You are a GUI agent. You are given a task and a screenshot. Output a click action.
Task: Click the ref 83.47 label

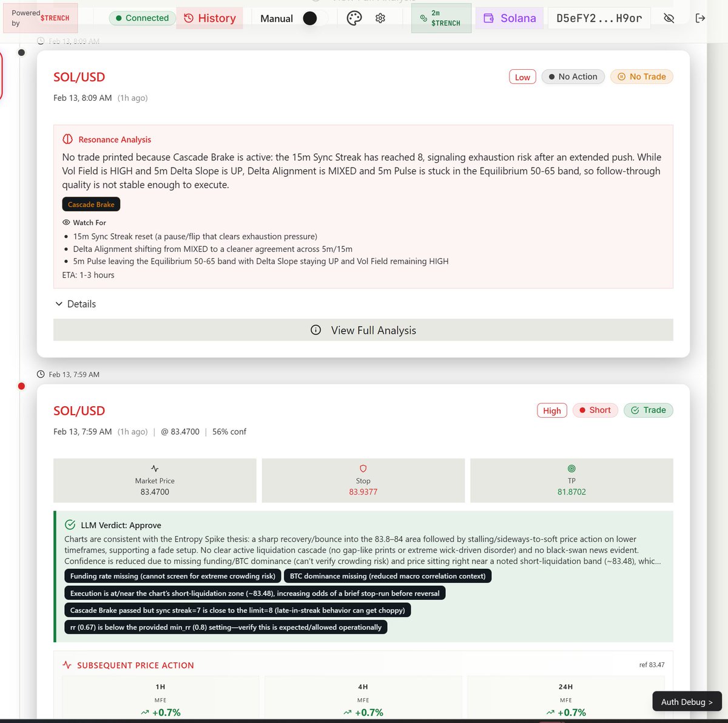coord(652,665)
